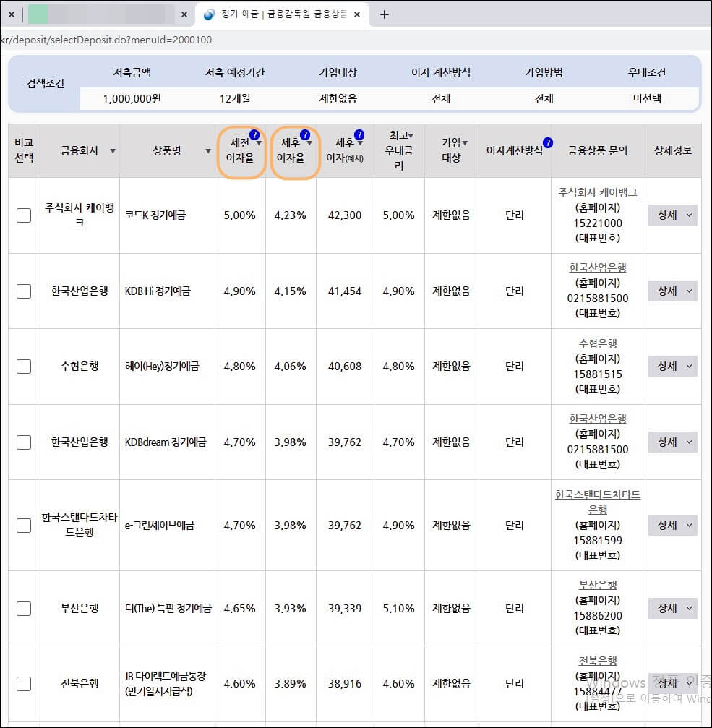Select the comparison checkbox for 헤이(Hey)정기예금
The image size is (712, 728).
point(24,366)
